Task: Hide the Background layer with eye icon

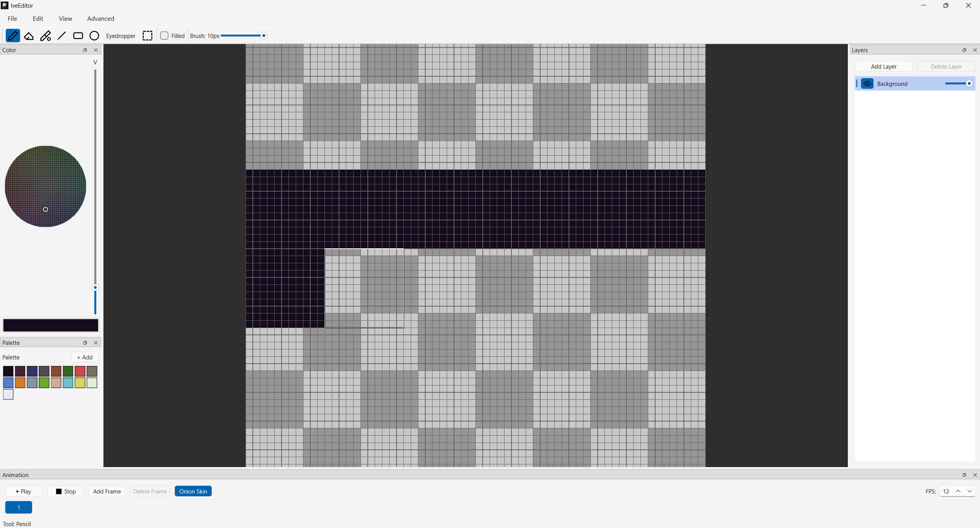Action: [x=867, y=84]
